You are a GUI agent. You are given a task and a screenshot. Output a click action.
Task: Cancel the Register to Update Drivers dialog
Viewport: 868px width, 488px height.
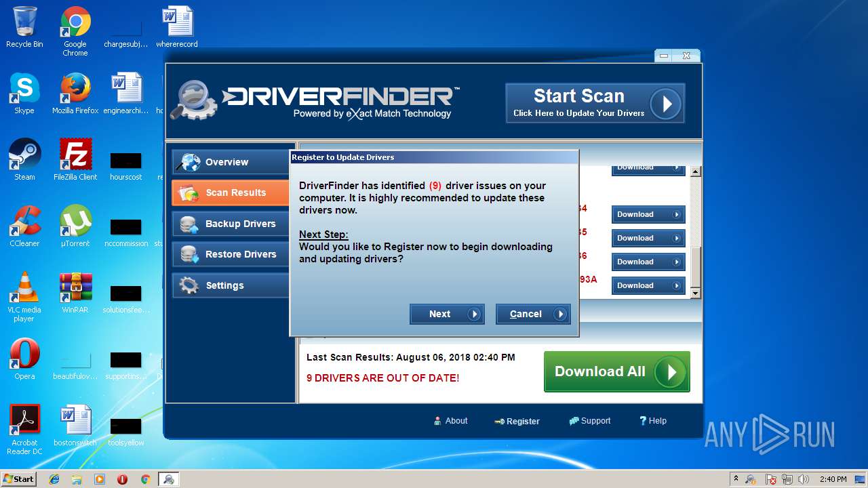(533, 314)
